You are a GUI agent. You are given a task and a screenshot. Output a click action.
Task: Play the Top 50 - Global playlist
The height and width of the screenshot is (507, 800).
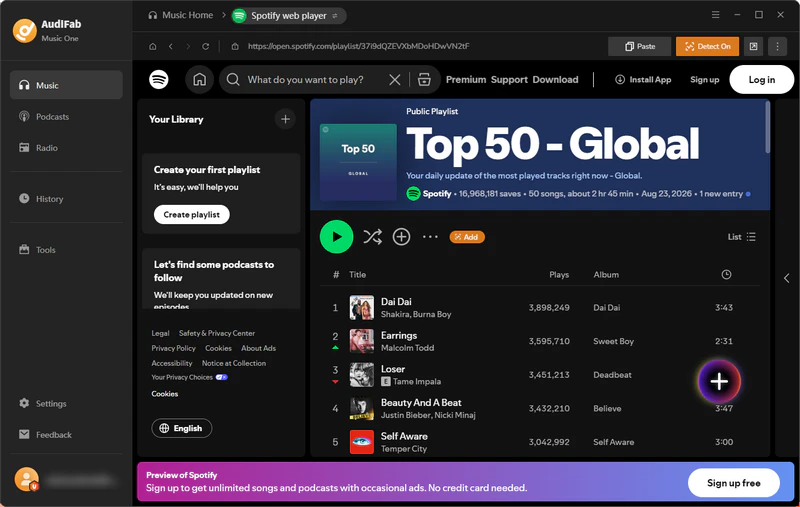(336, 237)
